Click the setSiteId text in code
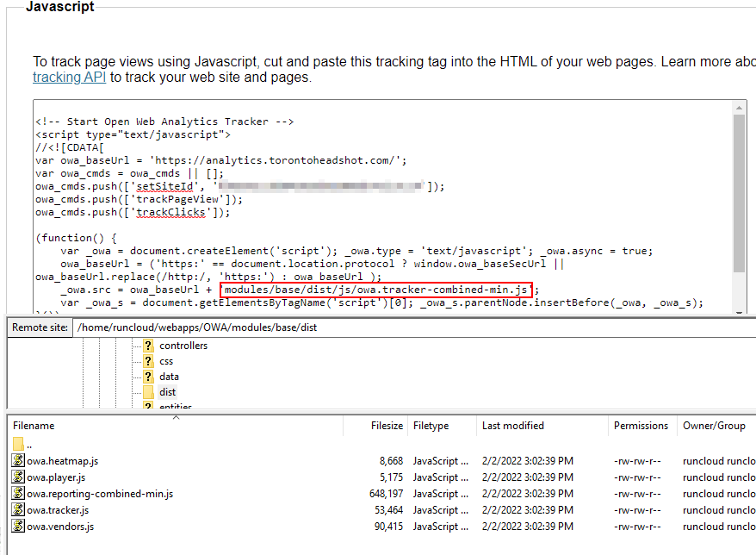 (x=164, y=187)
